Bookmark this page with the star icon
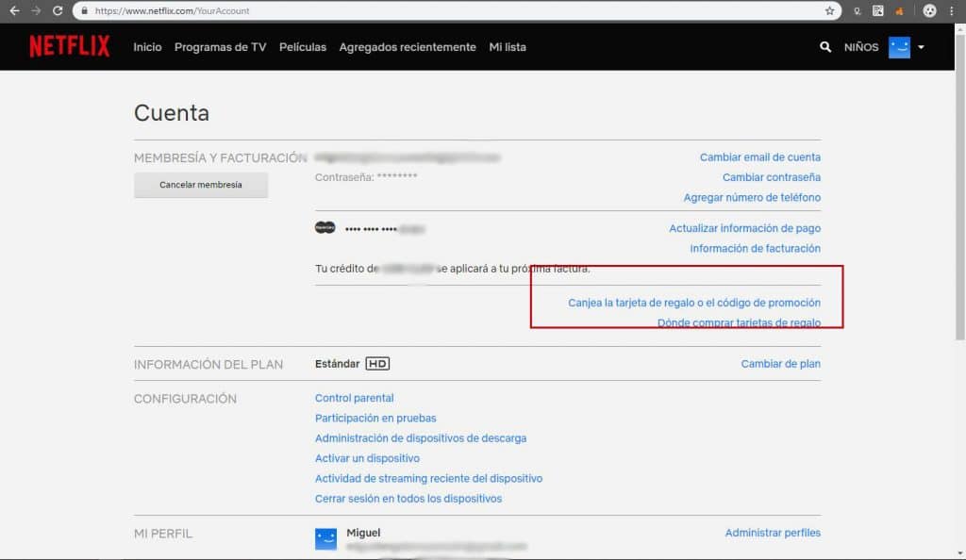This screenshot has width=966, height=560. pyautogui.click(x=830, y=10)
